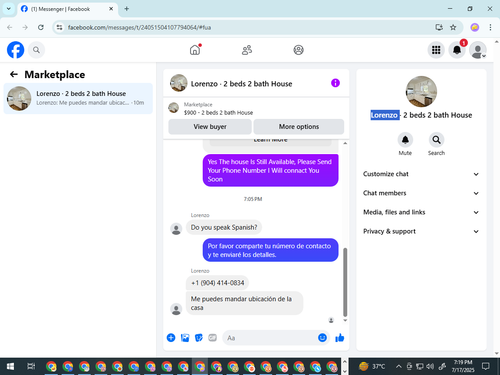Screen dimensions: 500x375
Task: Click the chat scrollbar thumb
Action: coord(345,282)
